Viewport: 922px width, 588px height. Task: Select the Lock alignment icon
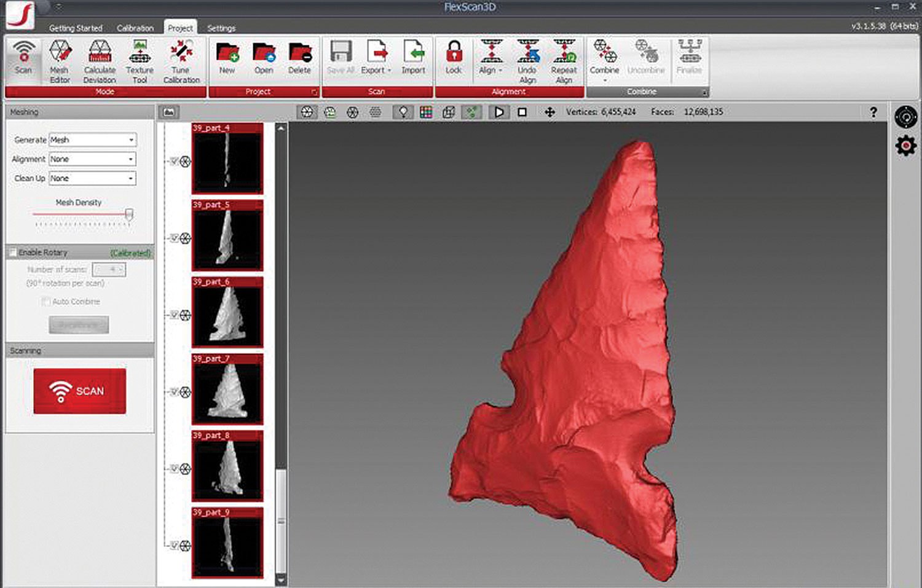(x=454, y=60)
